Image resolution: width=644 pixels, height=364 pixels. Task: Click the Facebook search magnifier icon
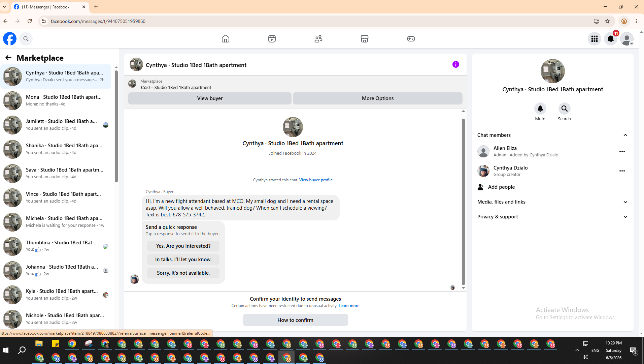pyautogui.click(x=26, y=39)
